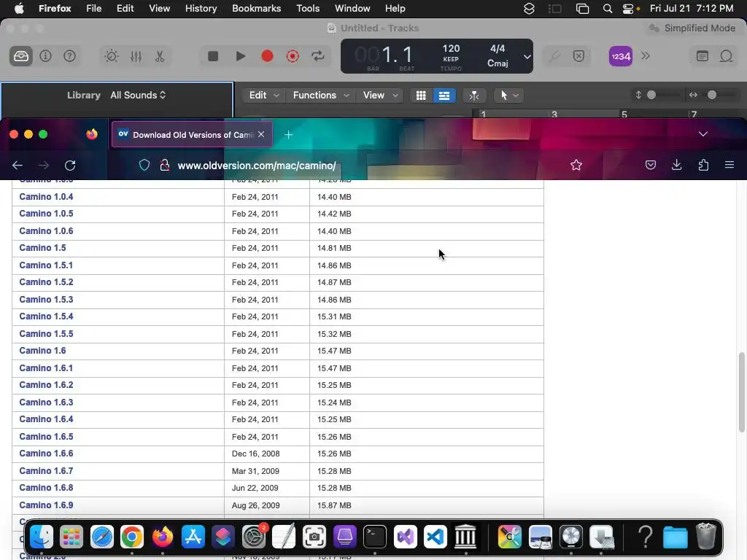Image resolution: width=747 pixels, height=560 pixels.
Task: Adjust the horizontal zoom slider in Logic
Action: 712,95
